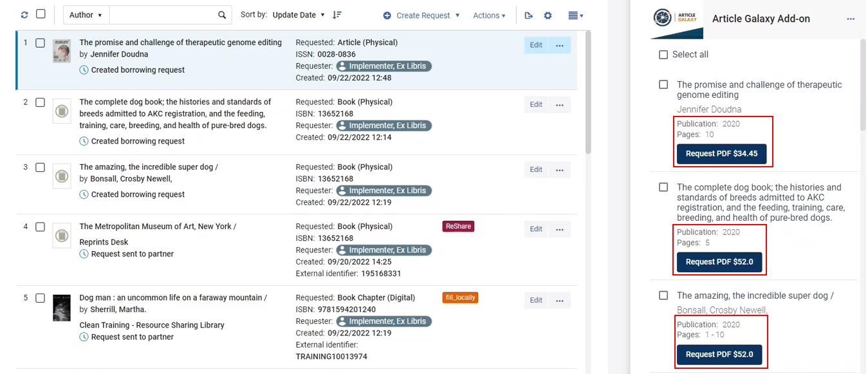Screen dimensions: 868x374
Task: Open more actions for the first request
Action: [559, 46]
